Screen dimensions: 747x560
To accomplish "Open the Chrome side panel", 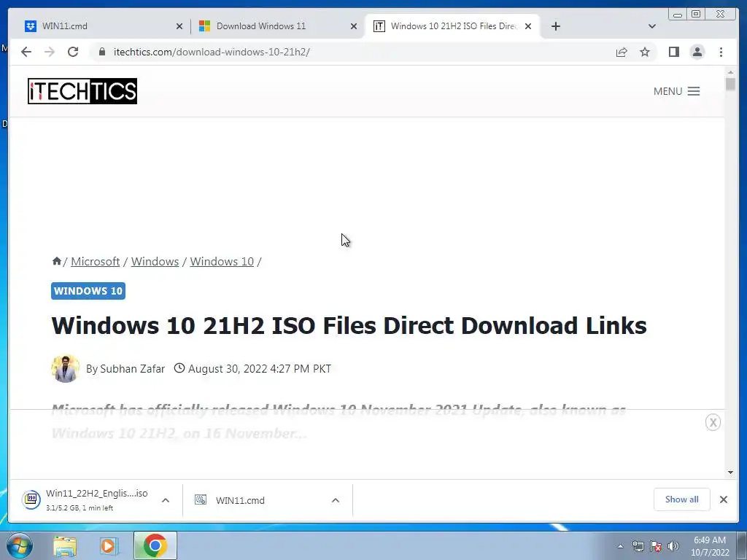I will click(673, 52).
